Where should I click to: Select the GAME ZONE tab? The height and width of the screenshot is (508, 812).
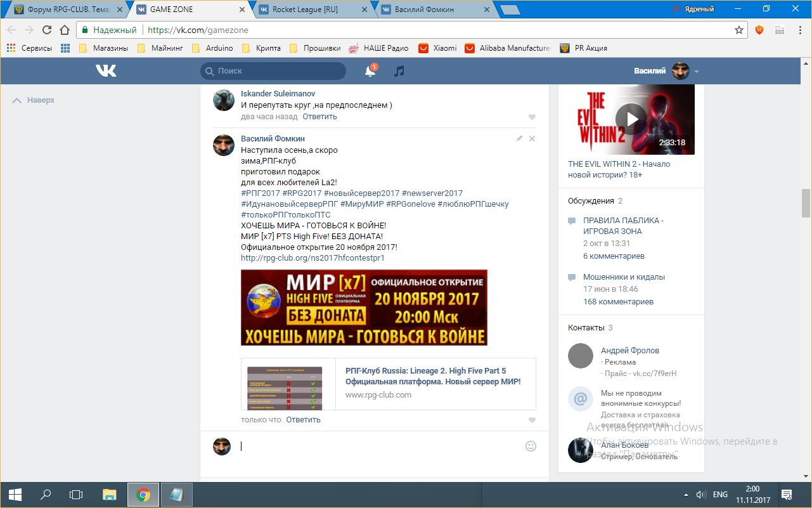coord(184,10)
